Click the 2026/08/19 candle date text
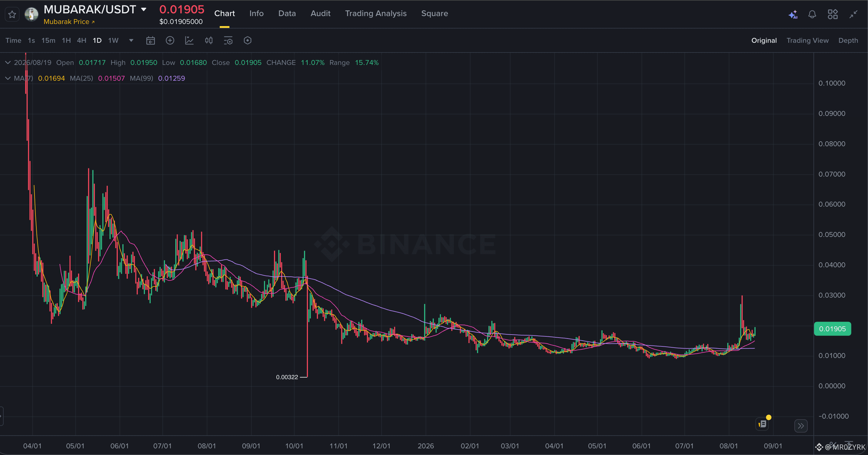Screen dimensions: 868x455 coord(33,63)
